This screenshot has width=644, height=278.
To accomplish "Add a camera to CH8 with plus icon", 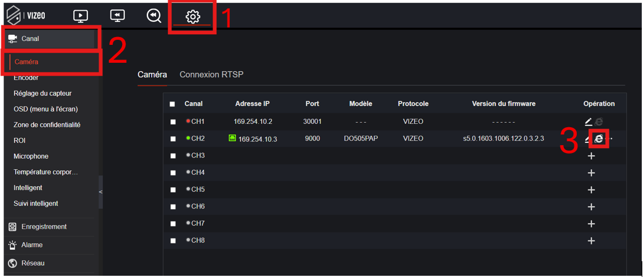I will point(591,240).
